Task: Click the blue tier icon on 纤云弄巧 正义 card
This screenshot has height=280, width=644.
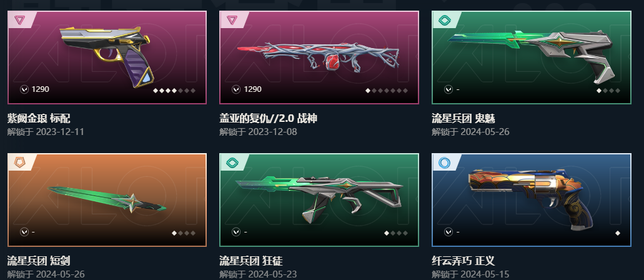Action: (x=444, y=162)
